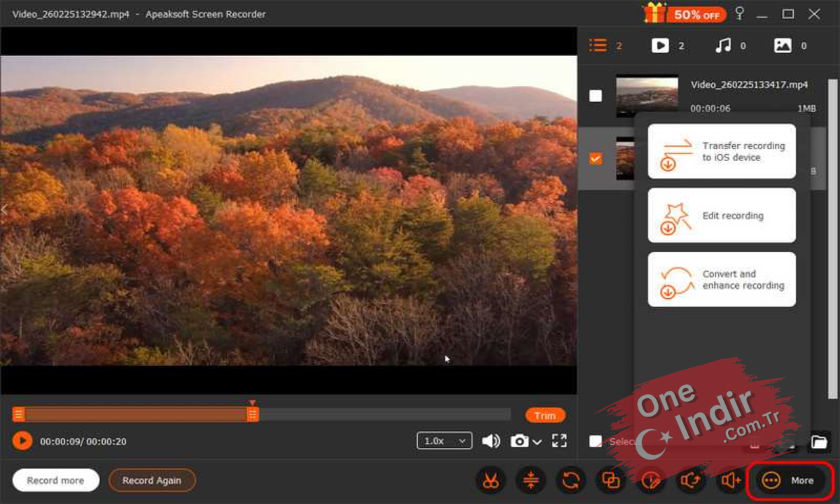Open thumbnail of Video_260225133417.mp4
Image resolution: width=840 pixels, height=504 pixels.
[x=647, y=96]
